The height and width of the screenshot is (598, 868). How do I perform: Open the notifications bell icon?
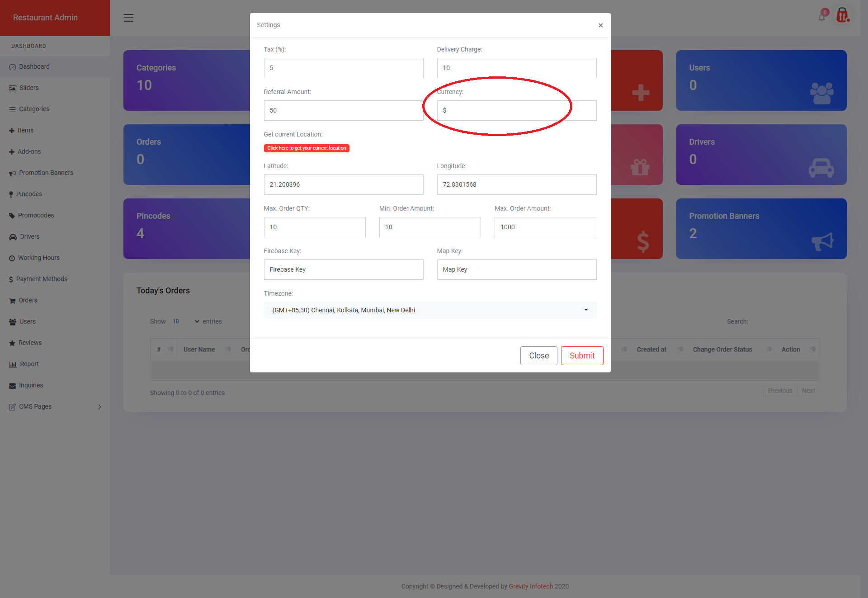coord(821,17)
